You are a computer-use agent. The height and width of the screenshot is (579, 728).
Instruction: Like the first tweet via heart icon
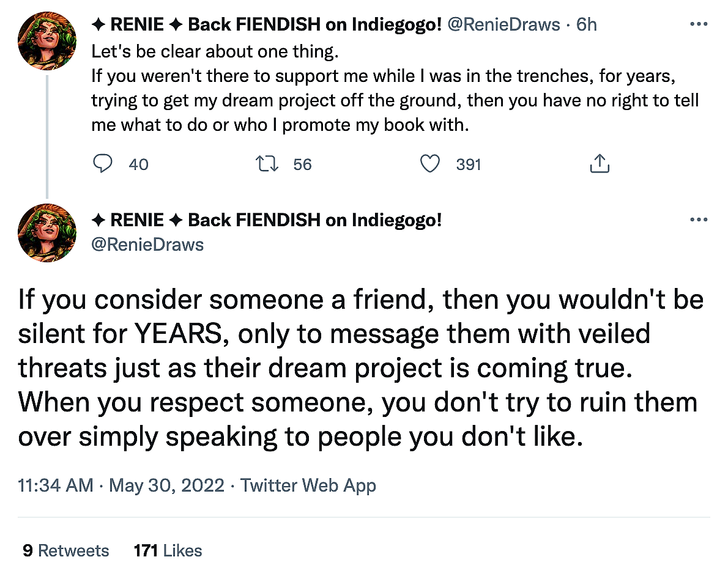431,164
